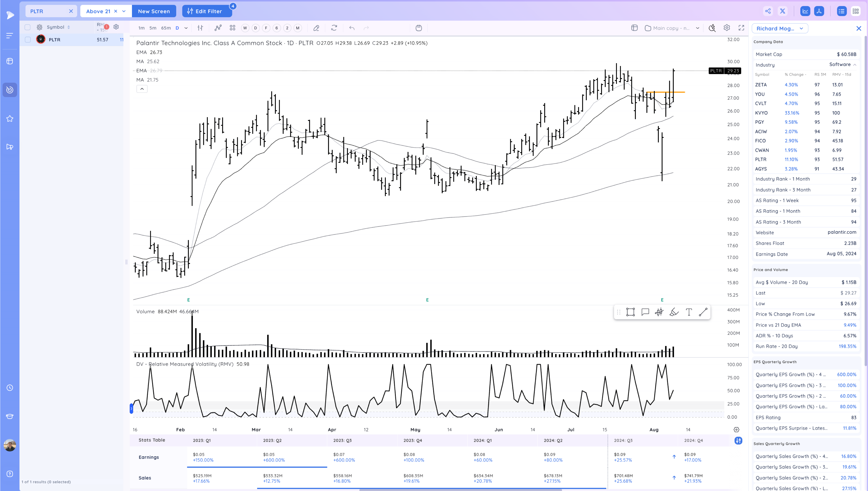
Task: Click the indicators icon in chart toolbar
Action: (218, 28)
